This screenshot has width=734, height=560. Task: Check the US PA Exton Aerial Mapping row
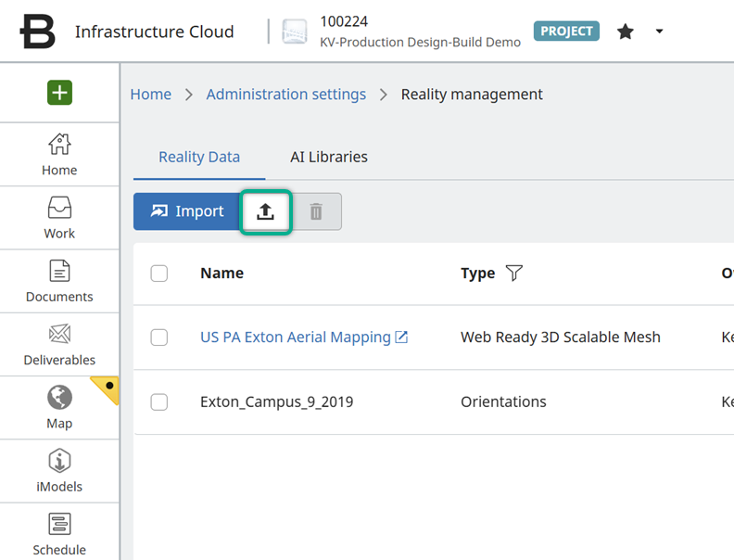[159, 337]
